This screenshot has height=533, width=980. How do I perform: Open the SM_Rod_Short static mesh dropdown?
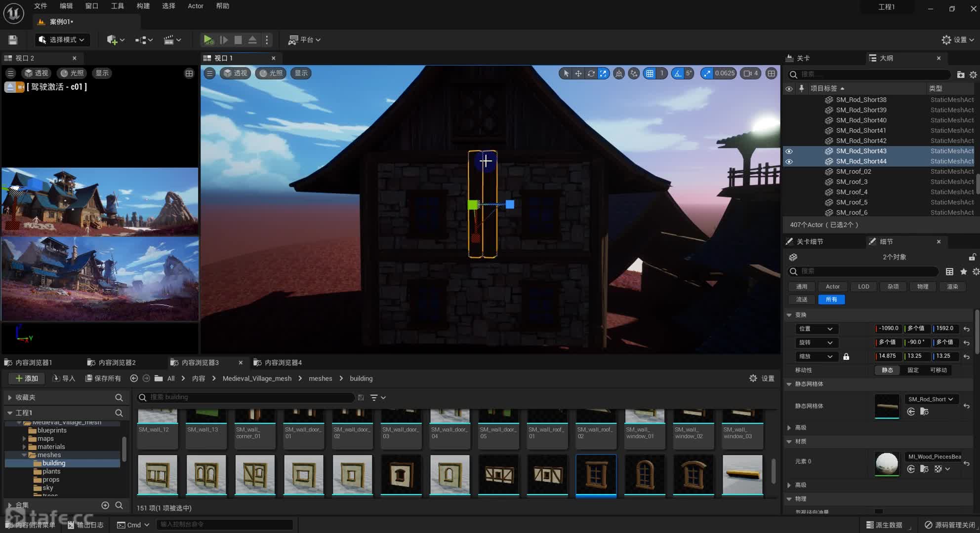[931, 399]
